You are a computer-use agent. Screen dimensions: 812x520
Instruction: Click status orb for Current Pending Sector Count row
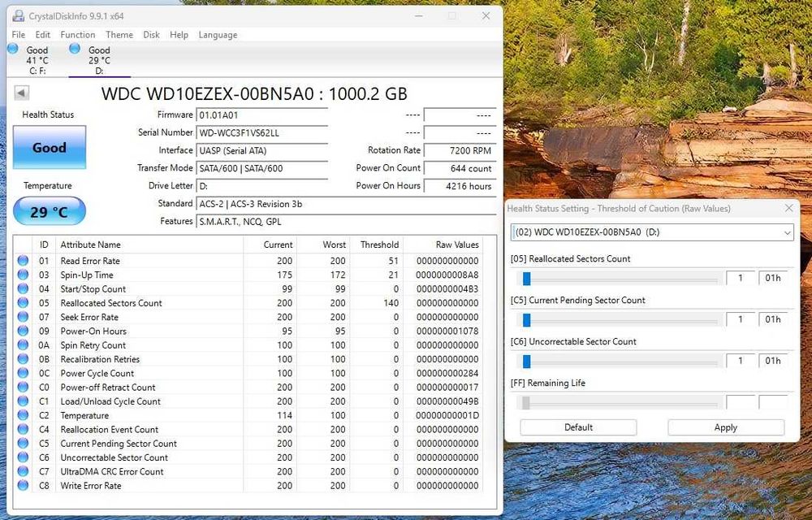point(23,443)
